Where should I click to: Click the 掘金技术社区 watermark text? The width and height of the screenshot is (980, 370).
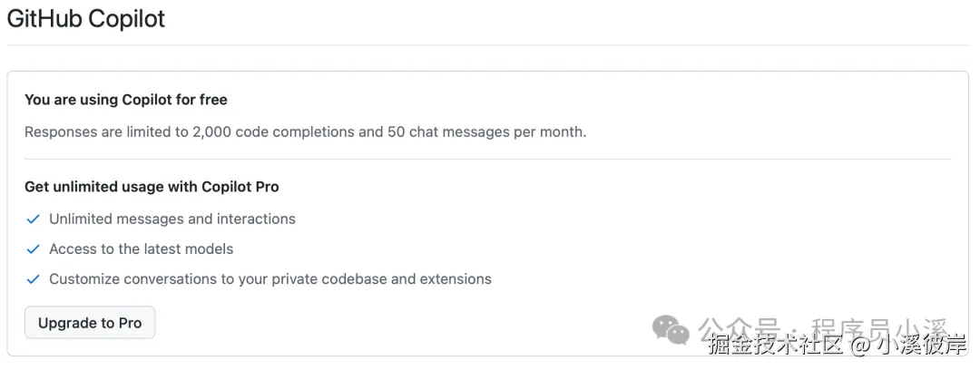(776, 346)
